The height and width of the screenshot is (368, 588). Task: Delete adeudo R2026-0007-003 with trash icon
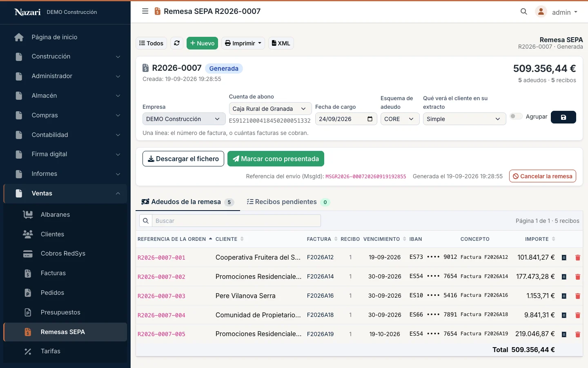pyautogui.click(x=577, y=296)
